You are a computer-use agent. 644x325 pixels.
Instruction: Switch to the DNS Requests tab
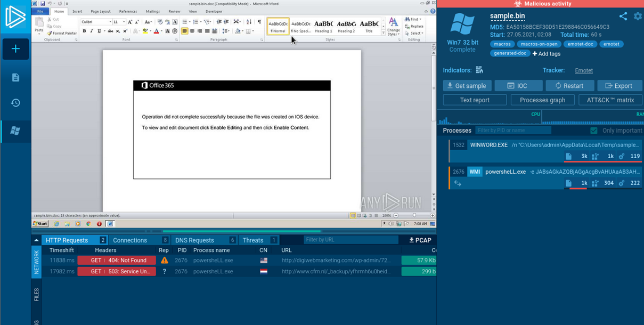pyautogui.click(x=194, y=240)
